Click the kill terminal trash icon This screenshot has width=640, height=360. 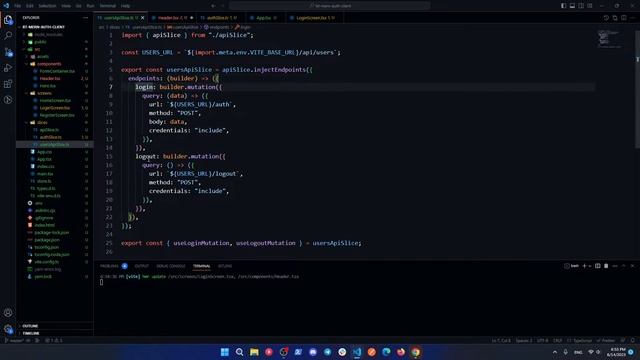606,266
